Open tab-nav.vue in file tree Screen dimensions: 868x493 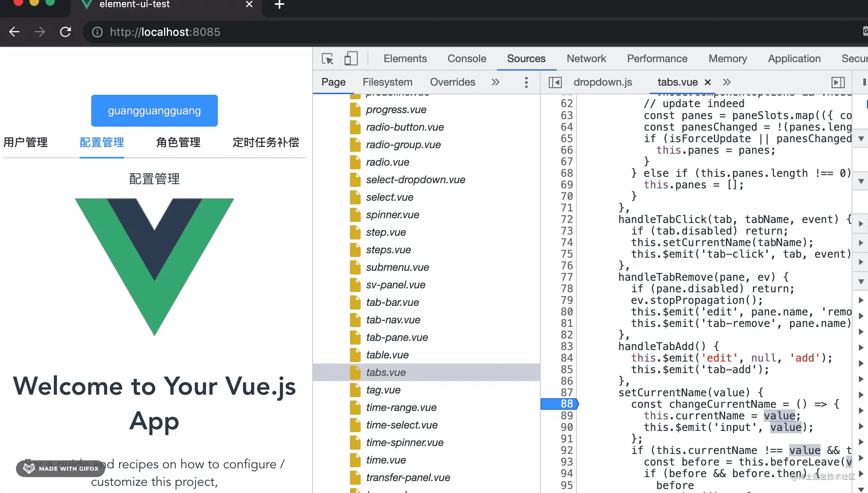[x=393, y=320]
